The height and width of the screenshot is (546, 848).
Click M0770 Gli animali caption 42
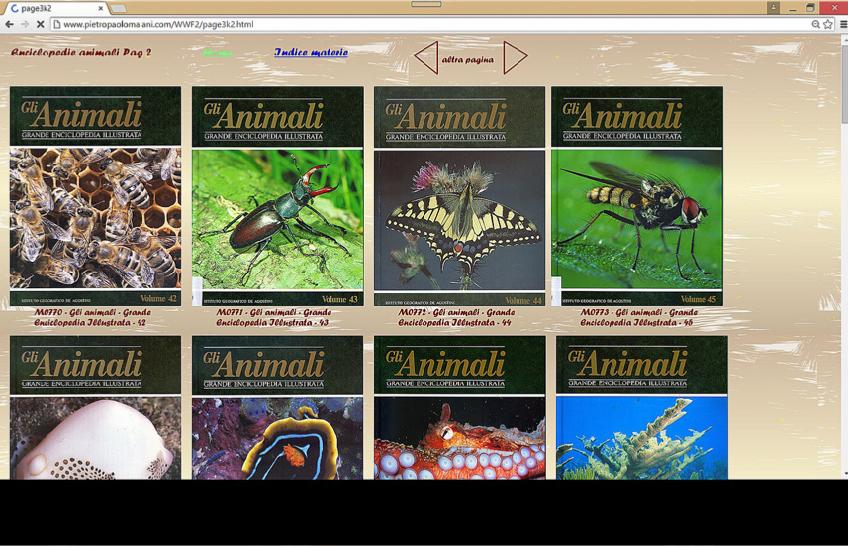(92, 317)
